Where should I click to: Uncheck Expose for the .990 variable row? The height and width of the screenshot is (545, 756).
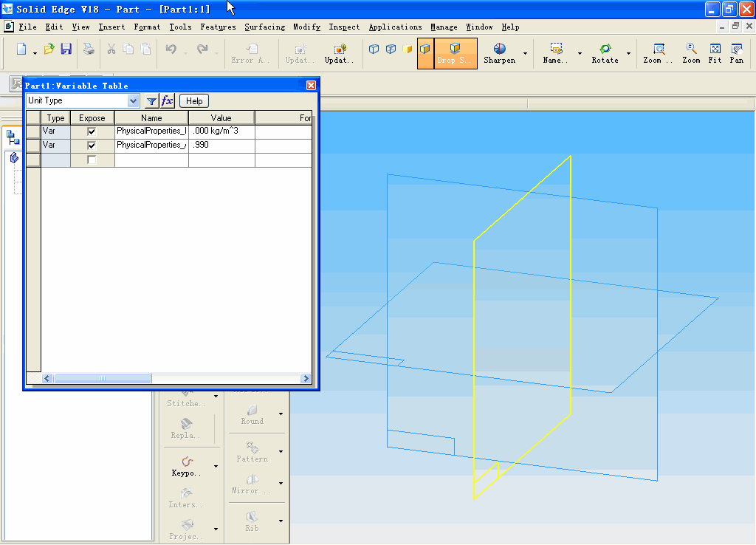(92, 145)
